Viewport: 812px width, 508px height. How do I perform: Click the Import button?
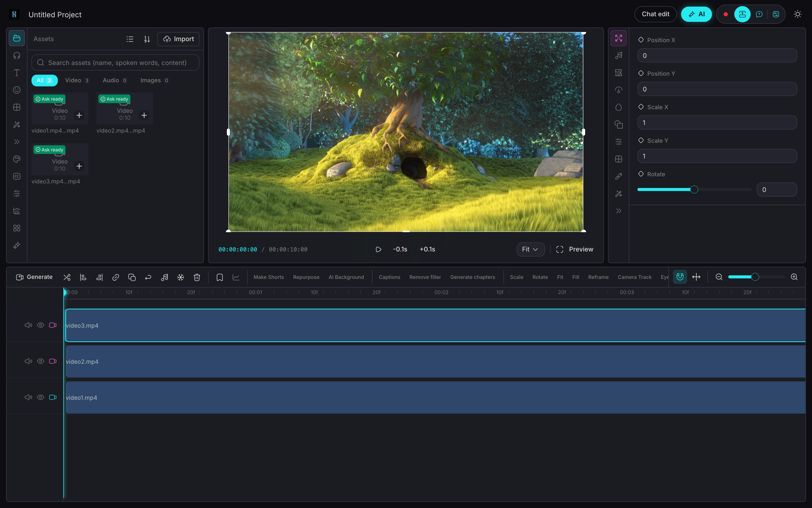pyautogui.click(x=178, y=39)
